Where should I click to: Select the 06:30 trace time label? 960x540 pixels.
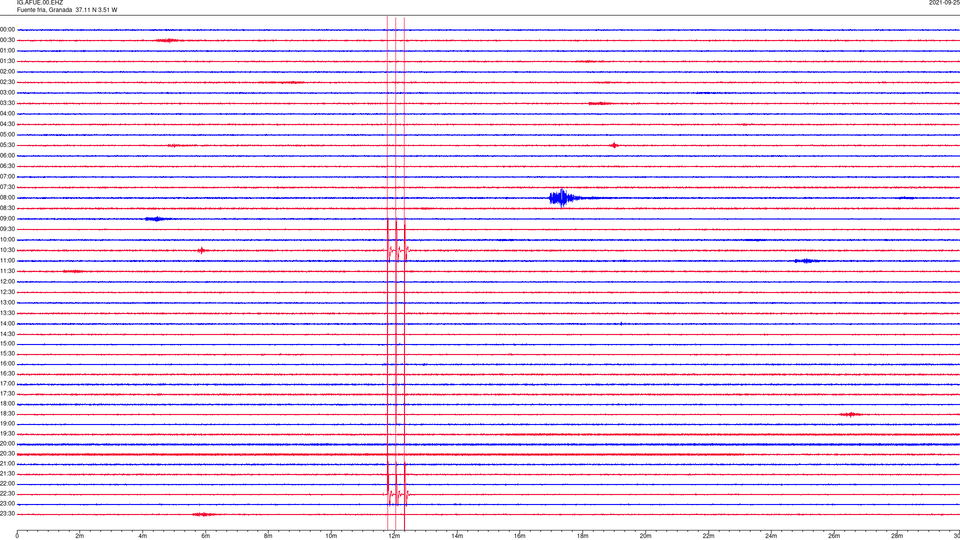point(7,166)
